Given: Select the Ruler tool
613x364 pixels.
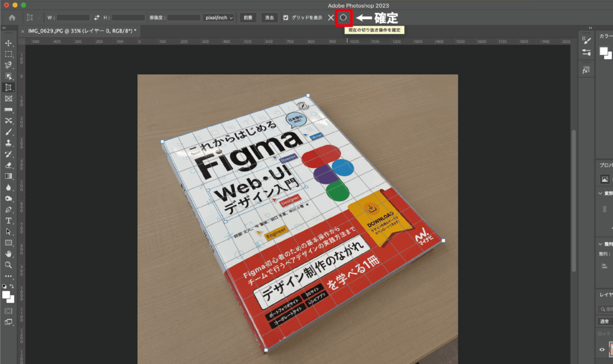Looking at the screenshot, I should pos(8,109).
